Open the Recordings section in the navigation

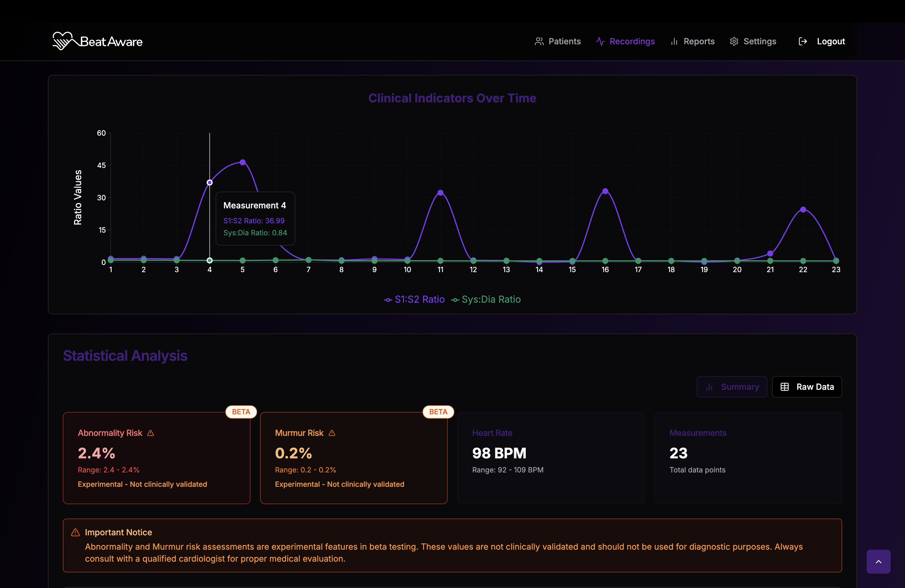[632, 41]
